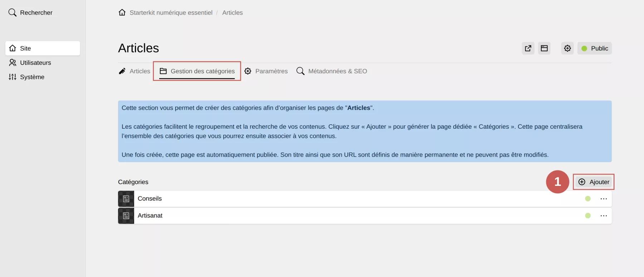644x277 pixels.
Task: Go to Starterkit numérique essentiel breadcrumb
Action: tap(171, 13)
